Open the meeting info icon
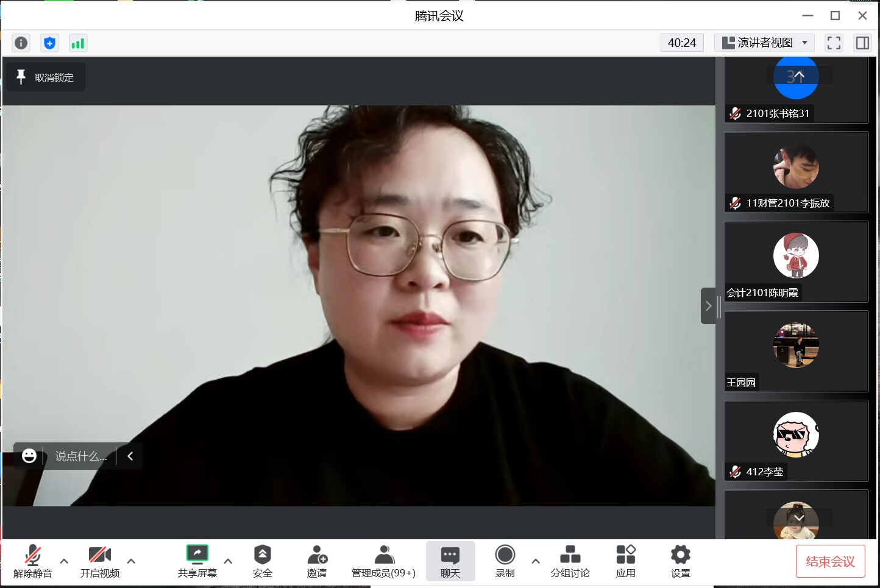 pos(21,43)
